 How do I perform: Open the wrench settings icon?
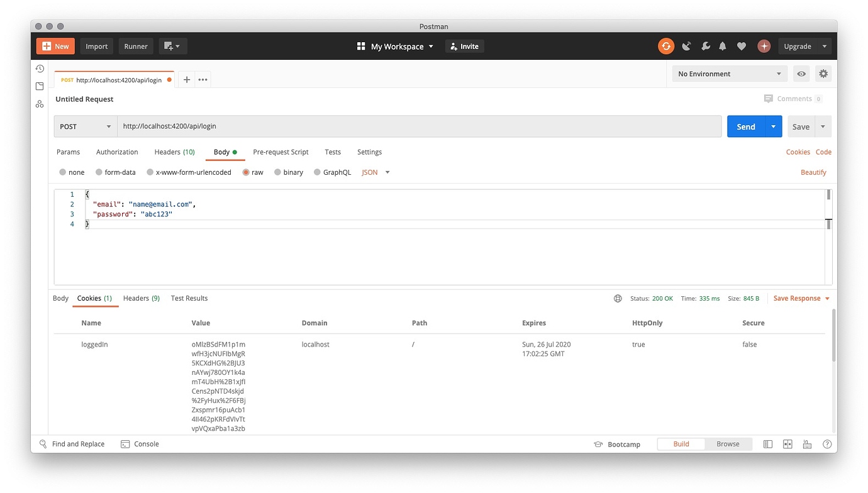[x=705, y=46]
